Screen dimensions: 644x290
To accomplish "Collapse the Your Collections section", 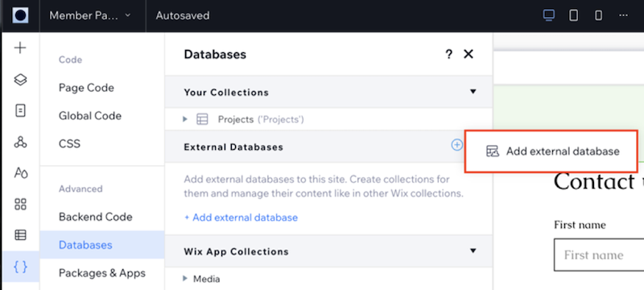I will coord(473,92).
